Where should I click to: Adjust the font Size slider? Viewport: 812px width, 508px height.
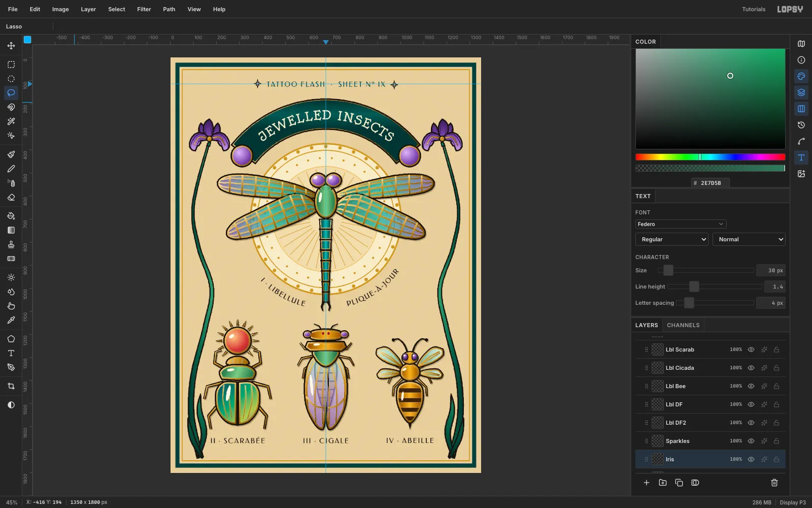pos(705,270)
